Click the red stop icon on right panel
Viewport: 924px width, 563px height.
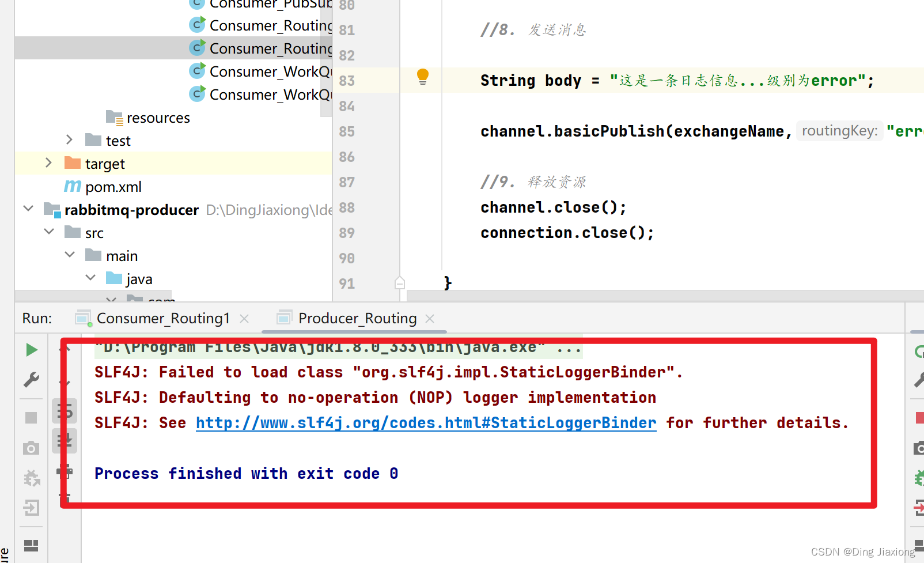[x=919, y=418]
